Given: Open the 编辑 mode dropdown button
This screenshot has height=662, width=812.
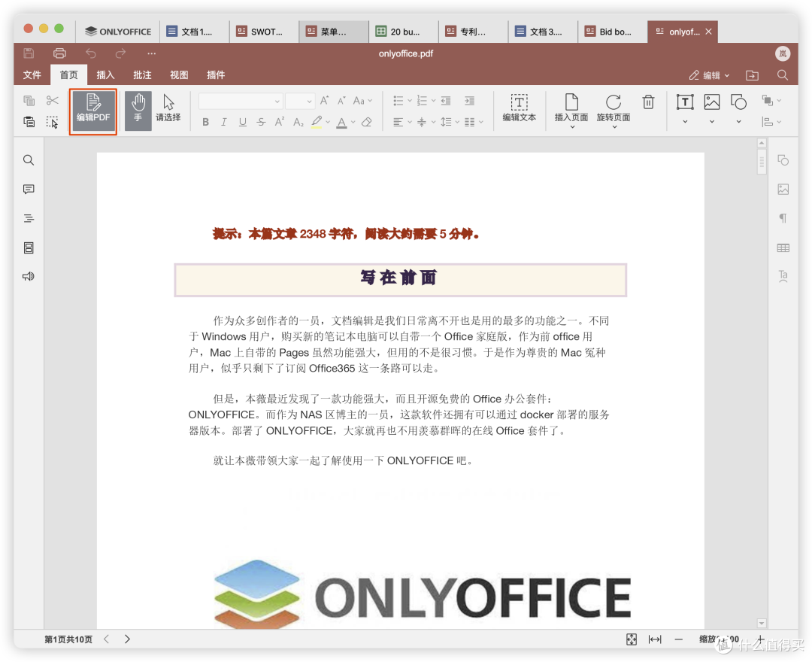Looking at the screenshot, I should click(709, 75).
